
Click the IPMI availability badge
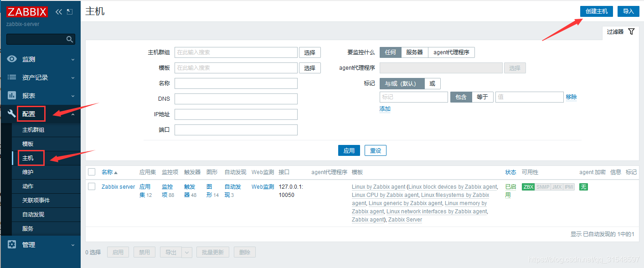(x=569, y=187)
